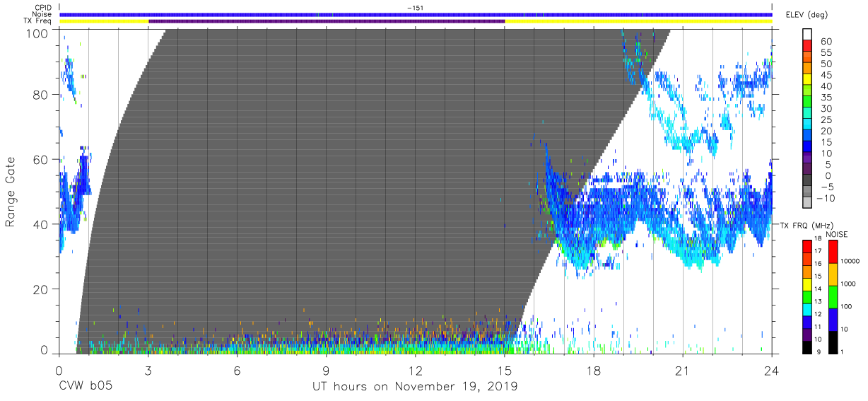Click the '100' tick on Range Gate axis
This screenshot has height=401, width=868.
[x=36, y=33]
